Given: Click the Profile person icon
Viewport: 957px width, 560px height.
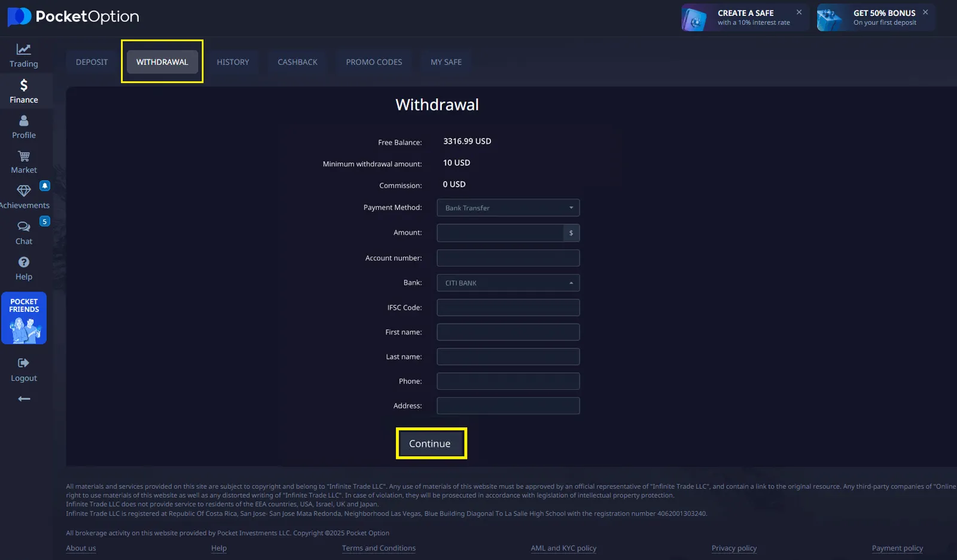Looking at the screenshot, I should pos(24,121).
